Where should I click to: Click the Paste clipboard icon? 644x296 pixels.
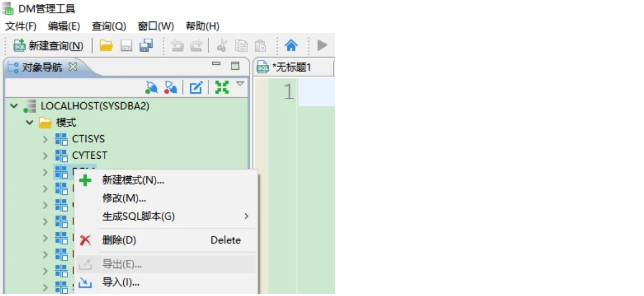tap(260, 46)
